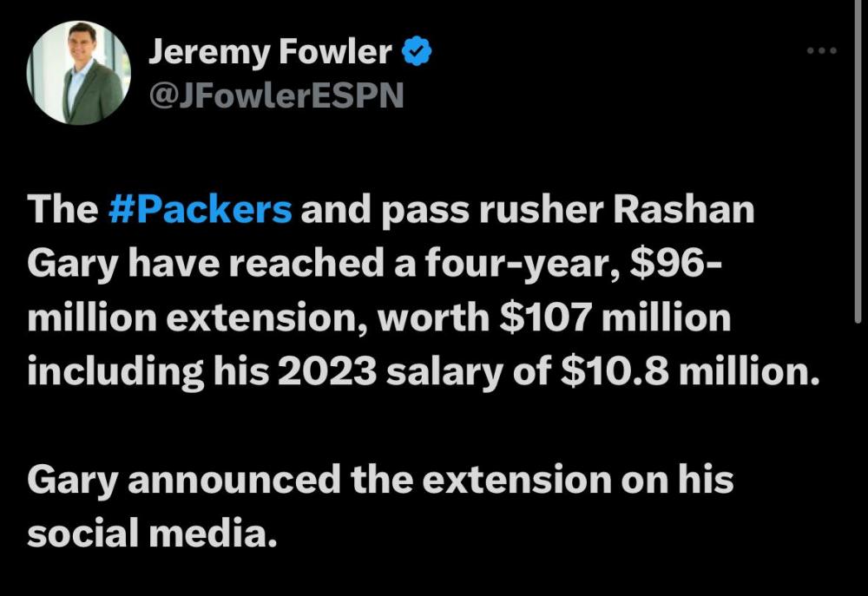Click the "social media." text
This screenshot has width=868, height=596.
[153, 533]
